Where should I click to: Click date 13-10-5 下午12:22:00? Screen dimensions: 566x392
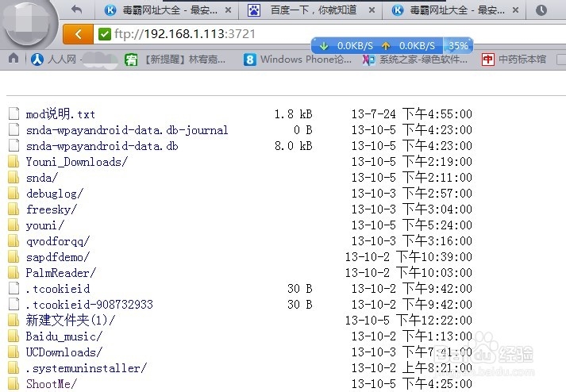tap(409, 321)
